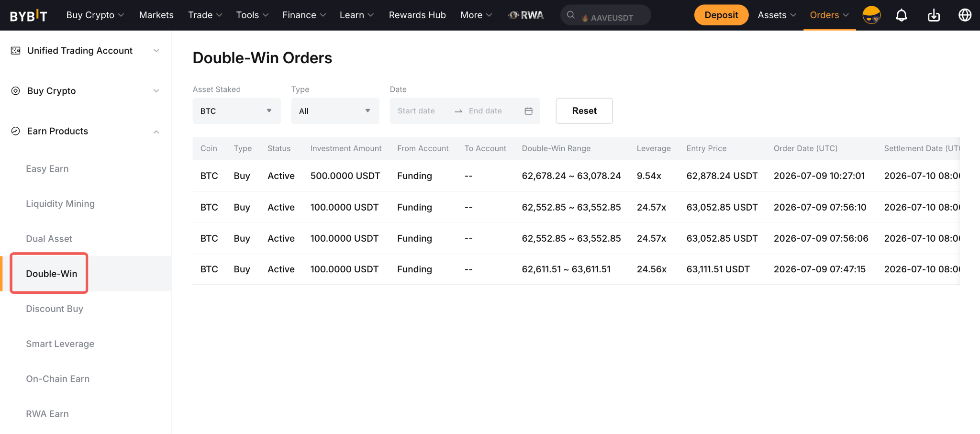Click the Deposit button
Viewport: 980px width, 434px height.
[721, 15]
